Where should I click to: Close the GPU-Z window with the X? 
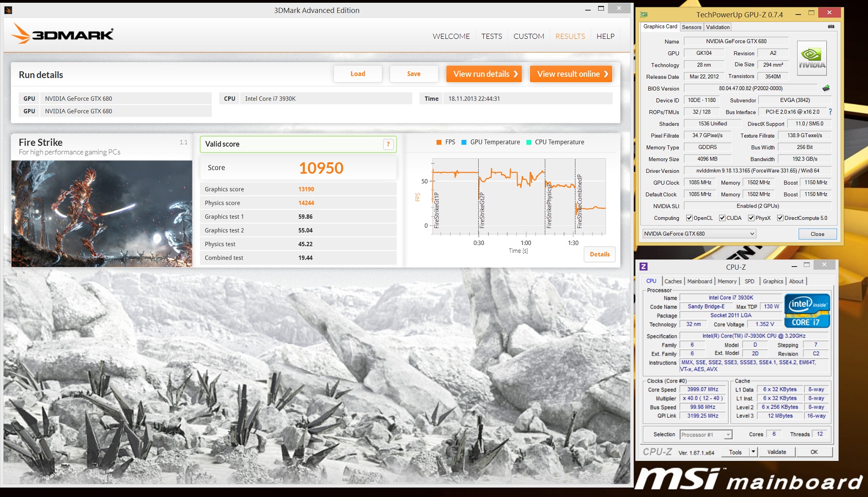(829, 12)
